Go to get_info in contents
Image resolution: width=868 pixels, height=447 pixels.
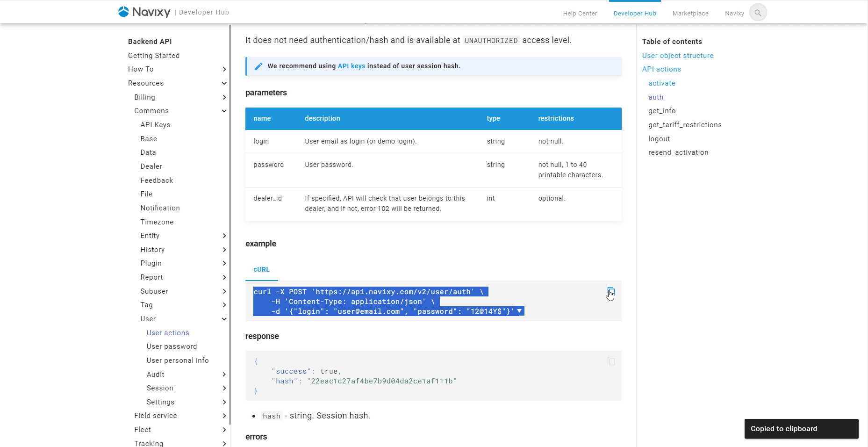(662, 111)
